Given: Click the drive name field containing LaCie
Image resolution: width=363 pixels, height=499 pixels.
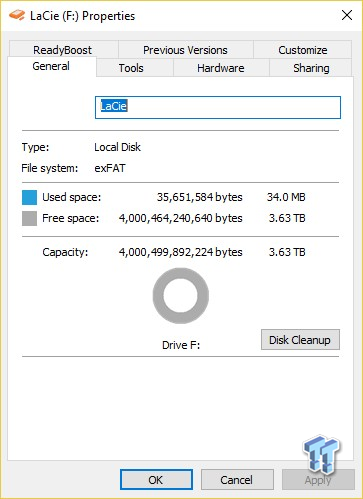Looking at the screenshot, I should [218, 107].
